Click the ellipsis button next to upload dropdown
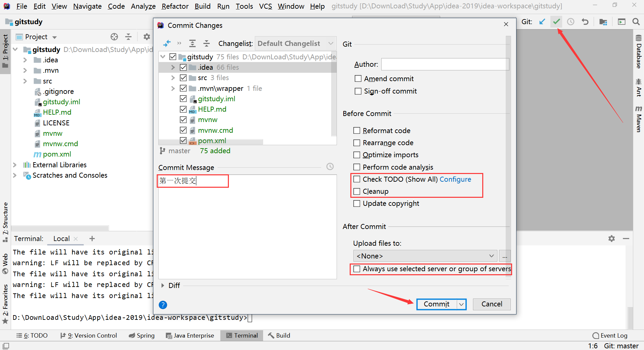Screen dimensions: 644x350 (505, 256)
